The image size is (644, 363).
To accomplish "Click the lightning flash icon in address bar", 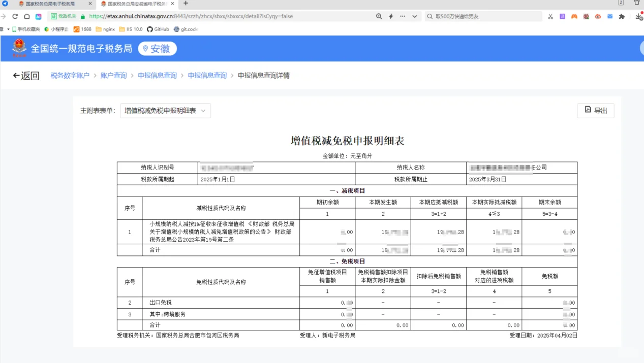I will 390,16.
